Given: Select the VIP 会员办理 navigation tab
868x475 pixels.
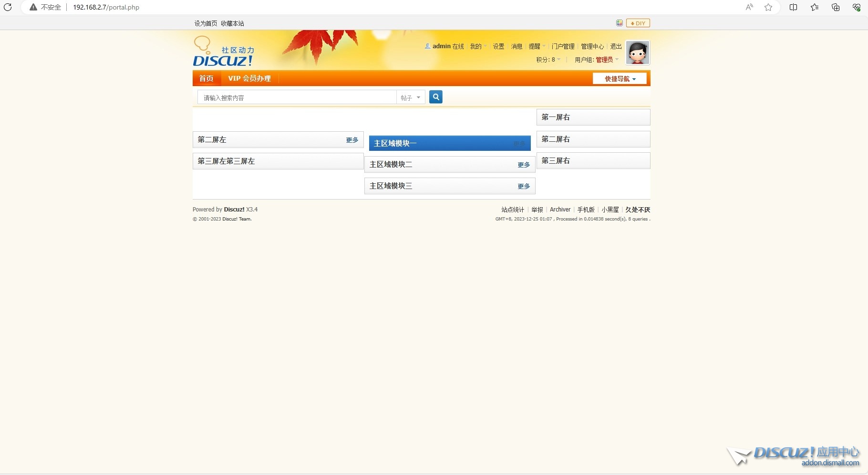Looking at the screenshot, I should tap(249, 78).
